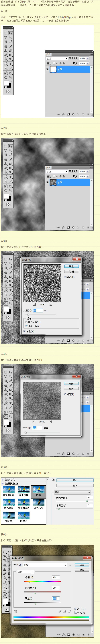Select the Zoom tool in step 1 toolbox
Viewport: 100px width, 644px height.
[11, 77]
